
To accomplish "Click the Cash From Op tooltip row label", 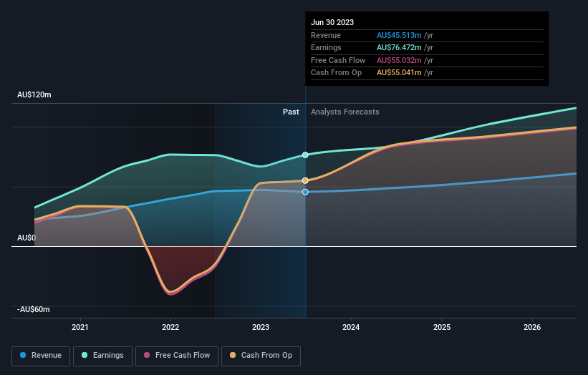I will (337, 73).
